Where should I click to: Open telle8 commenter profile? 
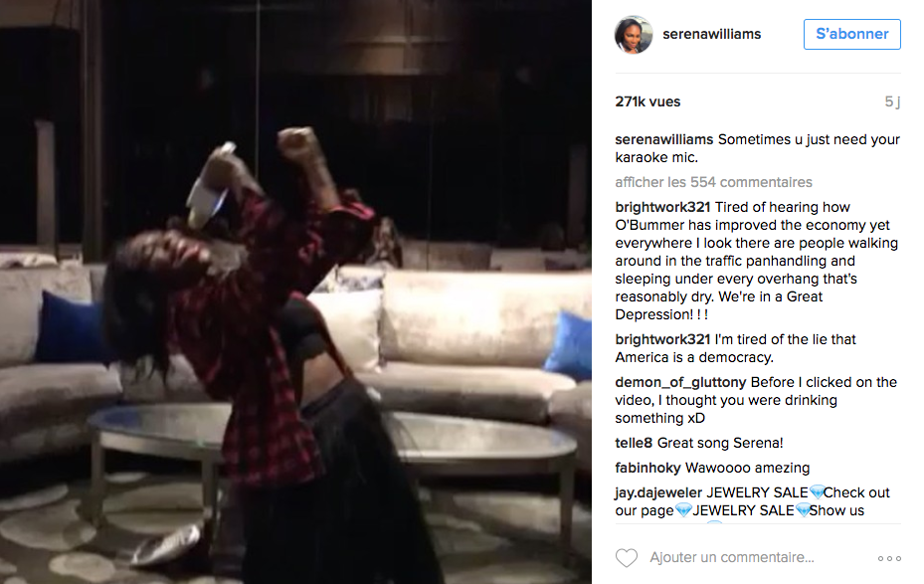click(x=634, y=443)
